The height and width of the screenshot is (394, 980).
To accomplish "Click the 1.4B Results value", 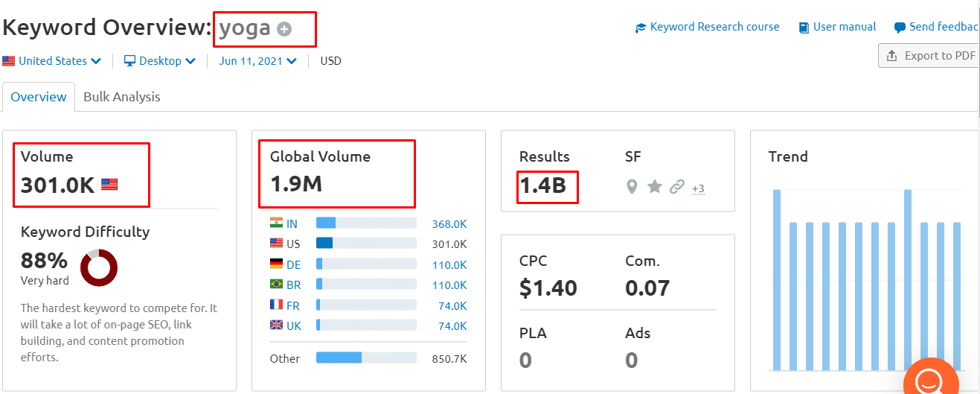I will pos(543,186).
